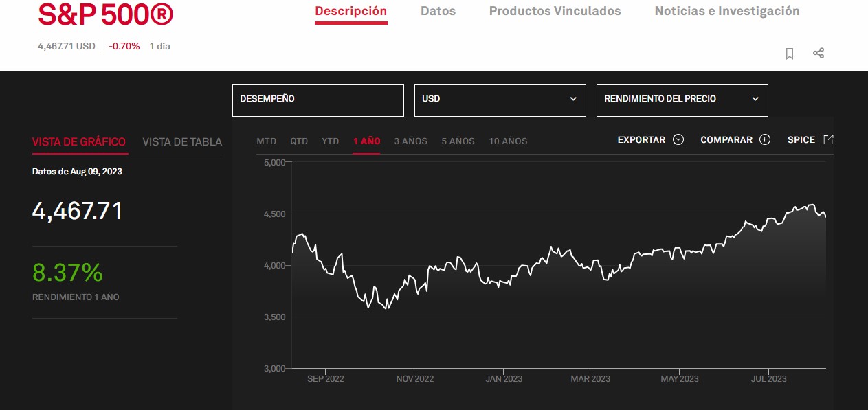Click the chart line near Nov 2022

coord(415,280)
